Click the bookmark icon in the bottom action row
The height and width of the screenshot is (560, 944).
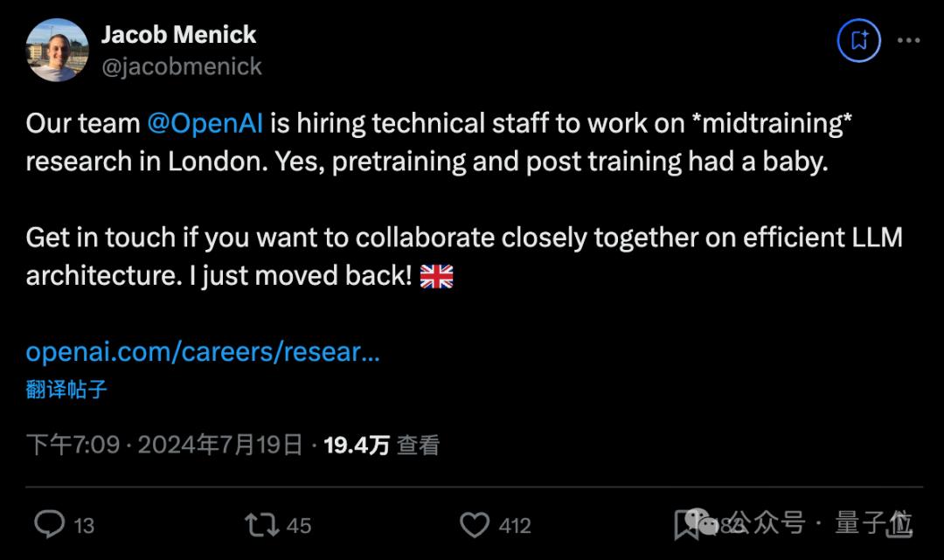coord(687,524)
